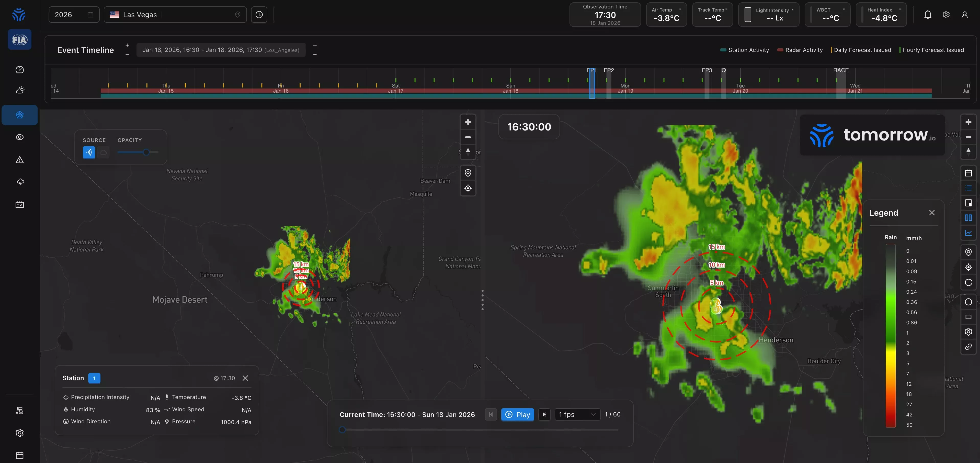Screen dimensions: 980x463
Task: Skip to the next frame
Action: (x=544, y=414)
